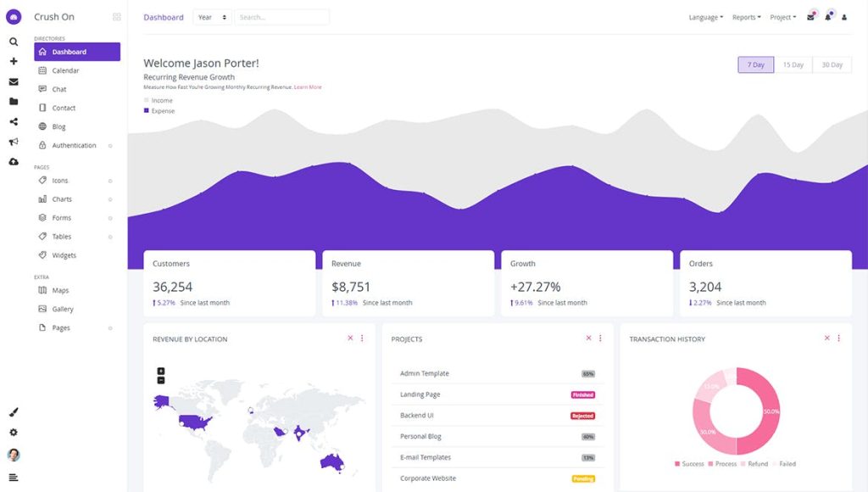Switch to the 30 Day tab

point(832,64)
